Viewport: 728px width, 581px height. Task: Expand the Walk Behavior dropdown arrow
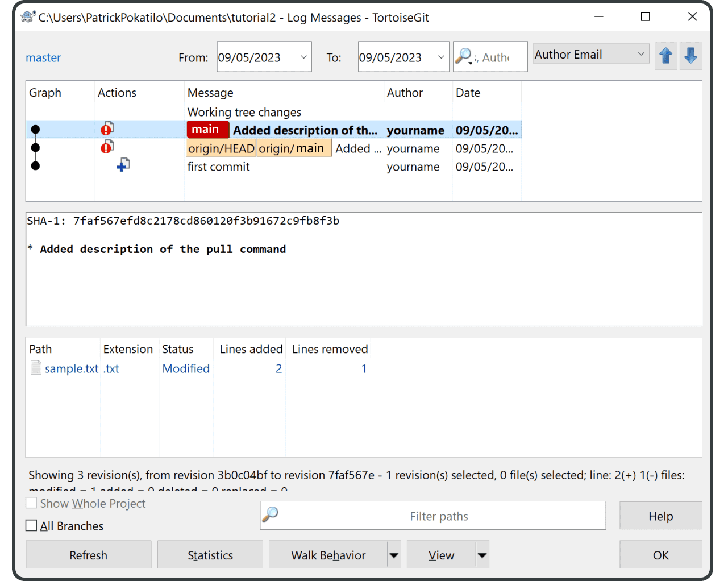[x=394, y=554]
